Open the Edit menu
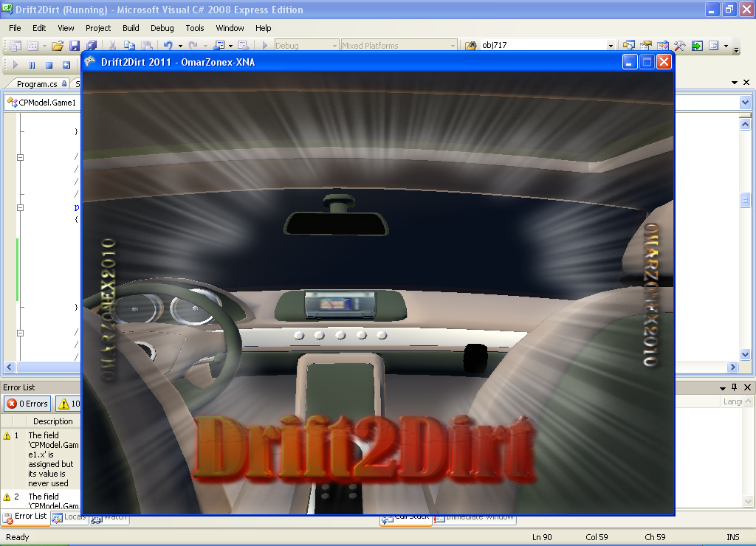 tap(39, 28)
